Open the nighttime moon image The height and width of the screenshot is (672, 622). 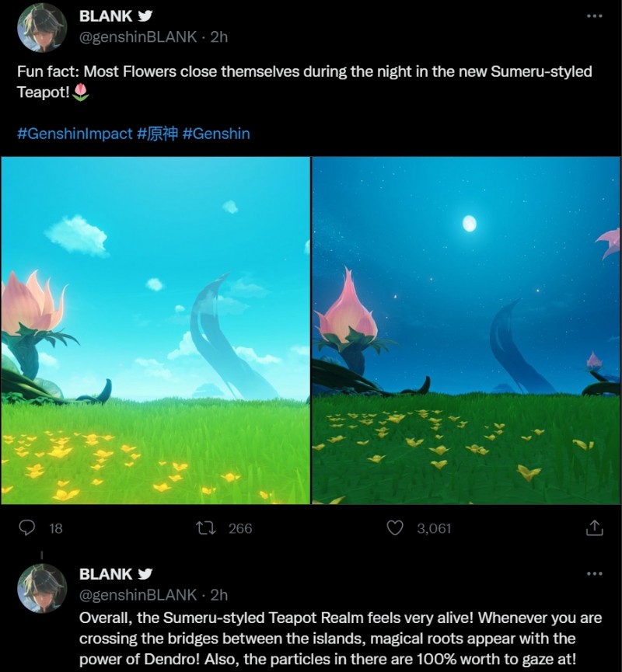pyautogui.click(x=466, y=330)
